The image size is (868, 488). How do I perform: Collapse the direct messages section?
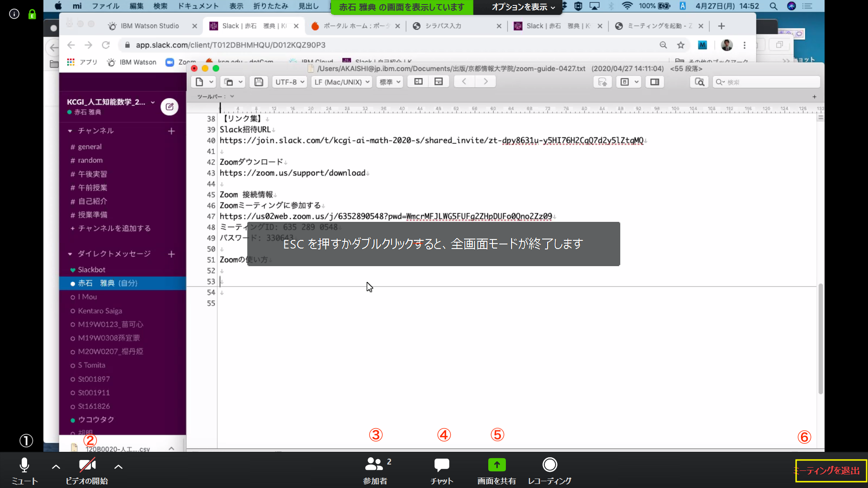[x=70, y=254]
